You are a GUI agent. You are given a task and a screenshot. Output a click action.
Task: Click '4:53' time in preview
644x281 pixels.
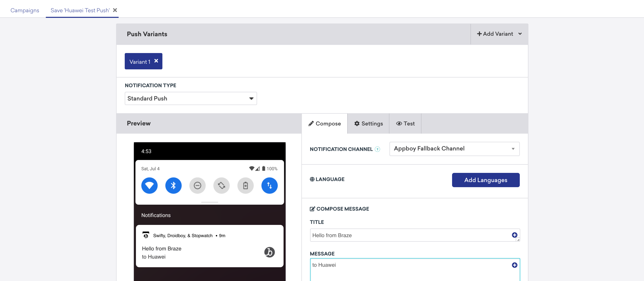pyautogui.click(x=146, y=151)
